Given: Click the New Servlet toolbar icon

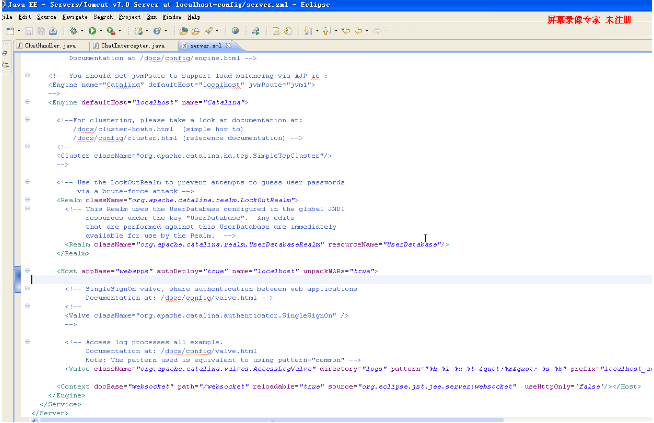Looking at the screenshot, I should pyautogui.click(x=157, y=31).
